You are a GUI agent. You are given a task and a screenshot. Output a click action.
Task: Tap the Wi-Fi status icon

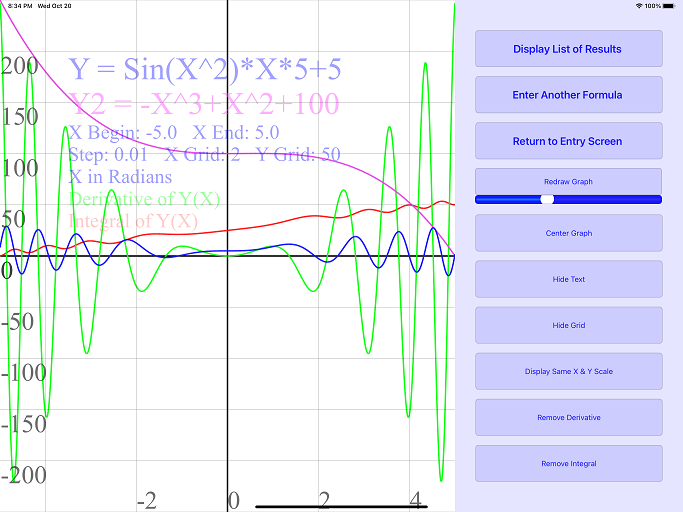coord(639,6)
